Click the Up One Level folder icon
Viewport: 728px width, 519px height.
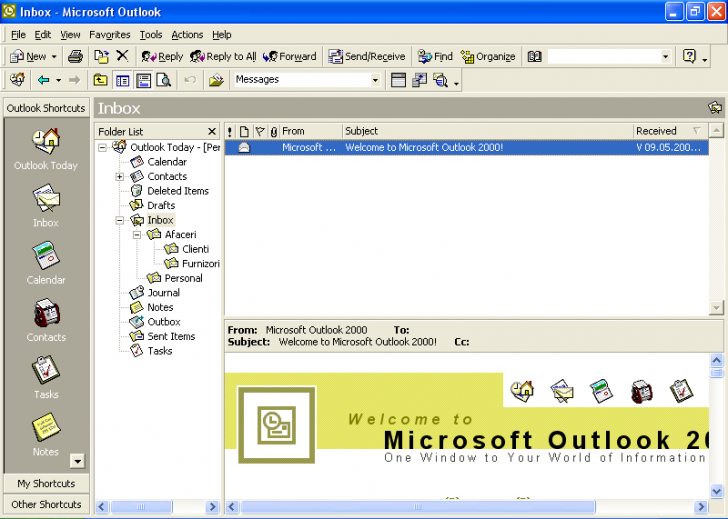pos(100,80)
